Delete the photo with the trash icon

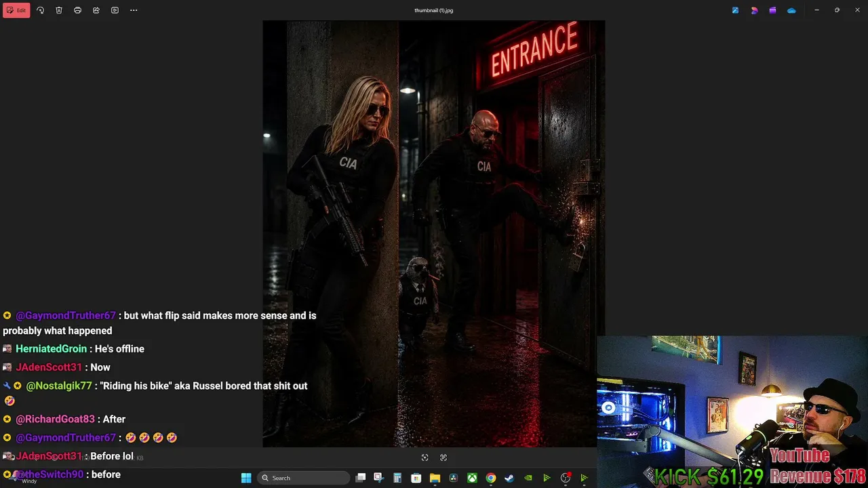59,10
